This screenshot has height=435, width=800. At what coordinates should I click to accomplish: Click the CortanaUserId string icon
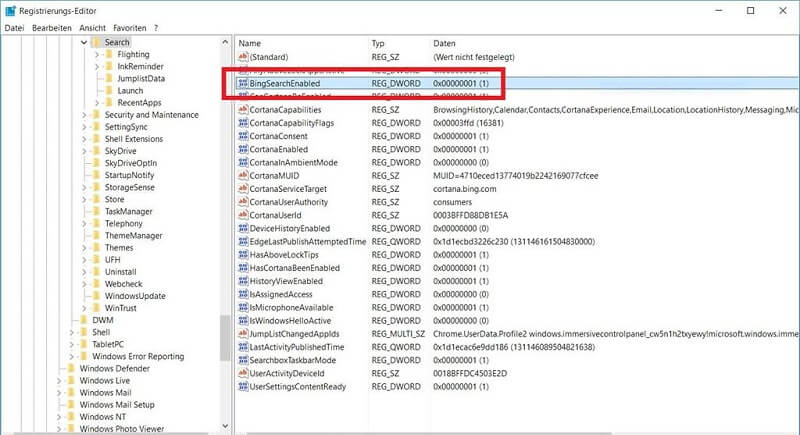pyautogui.click(x=243, y=215)
